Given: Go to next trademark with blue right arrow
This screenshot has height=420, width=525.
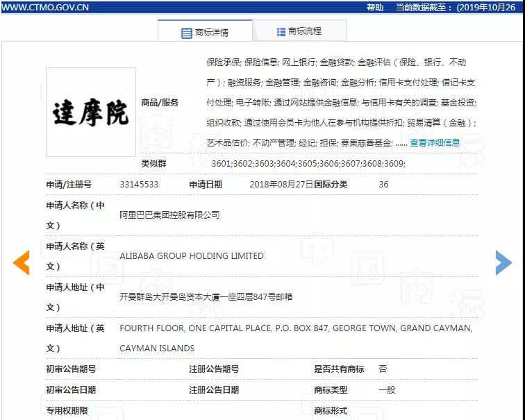Looking at the screenshot, I should coord(503,262).
